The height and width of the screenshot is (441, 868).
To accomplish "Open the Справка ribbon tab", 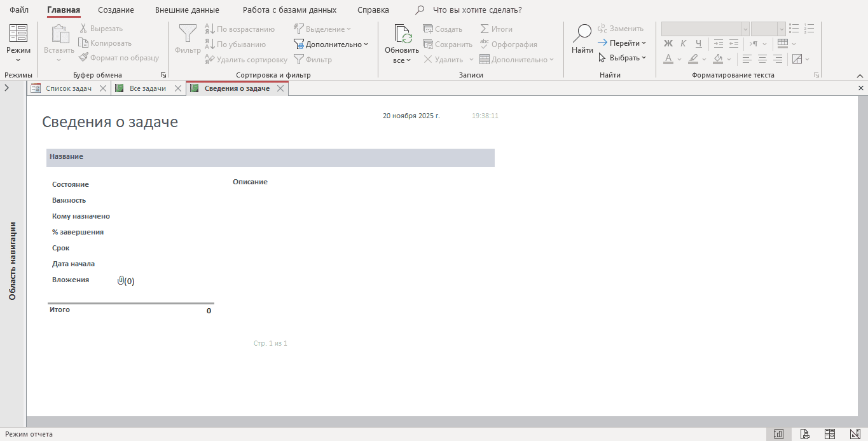I will pos(373,10).
